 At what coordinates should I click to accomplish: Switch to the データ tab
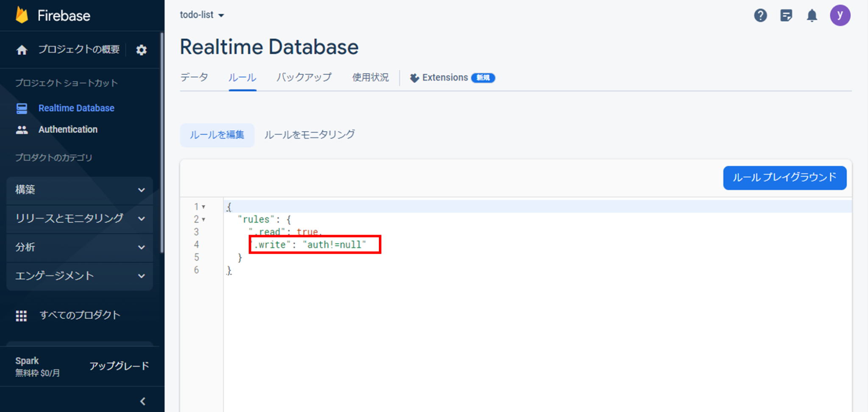point(194,78)
